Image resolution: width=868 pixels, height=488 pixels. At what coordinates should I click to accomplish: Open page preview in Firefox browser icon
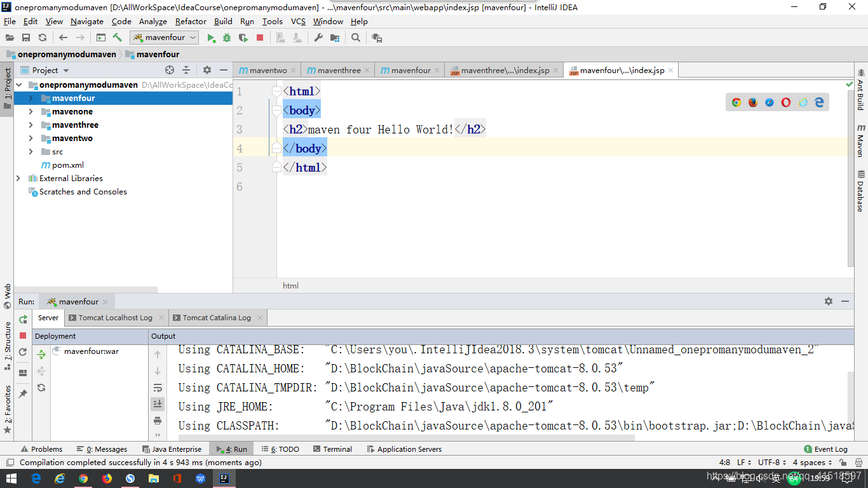pos(753,102)
